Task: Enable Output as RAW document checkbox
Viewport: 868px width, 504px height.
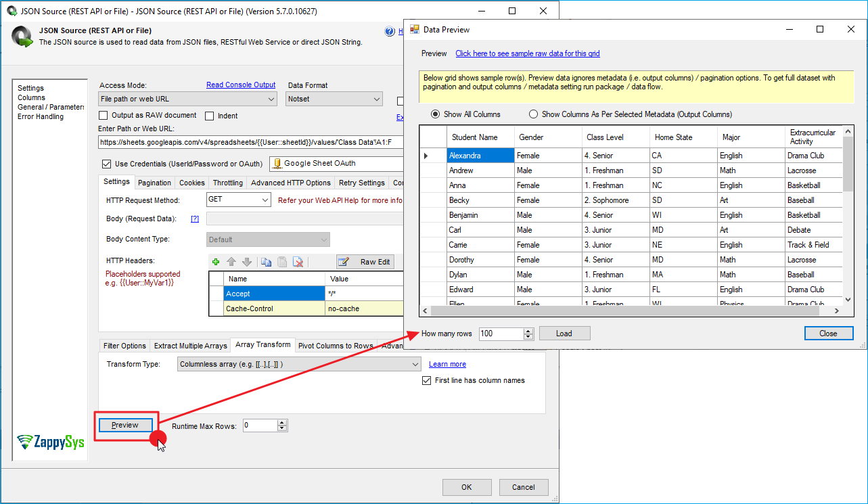Action: click(104, 116)
